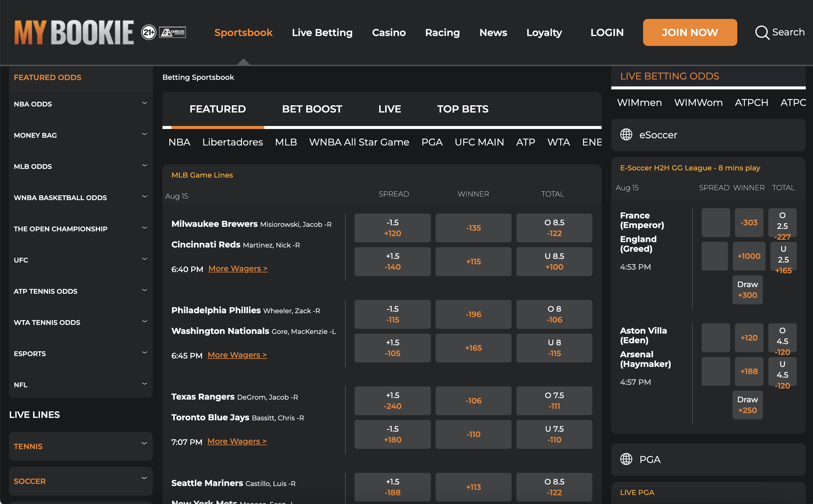This screenshot has width=813, height=504.
Task: Bet Toronto Blue Jays moneyline -110
Action: point(473,434)
